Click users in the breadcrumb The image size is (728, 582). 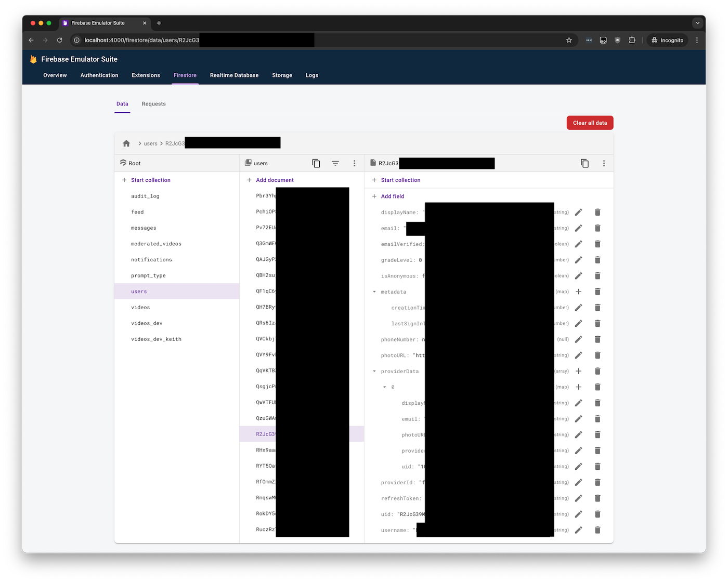coord(150,143)
